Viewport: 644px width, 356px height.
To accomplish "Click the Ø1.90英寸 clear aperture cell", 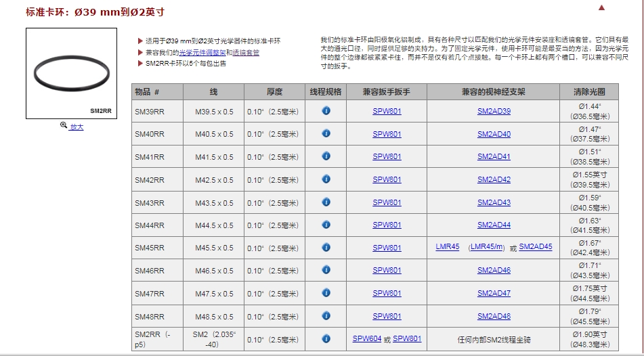I will (589, 339).
